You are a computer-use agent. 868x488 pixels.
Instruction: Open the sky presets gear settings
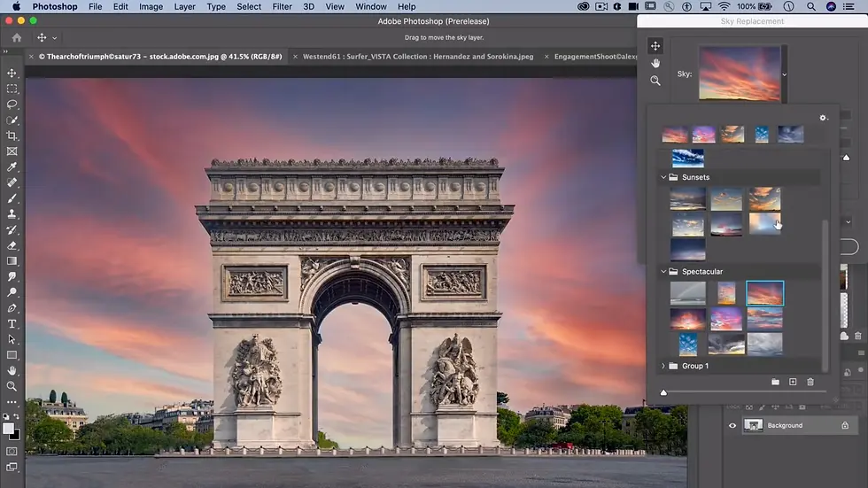pos(823,118)
